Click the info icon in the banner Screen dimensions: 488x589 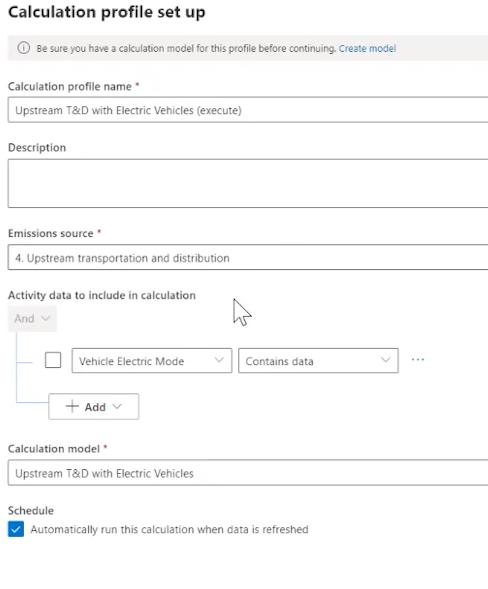tap(23, 48)
